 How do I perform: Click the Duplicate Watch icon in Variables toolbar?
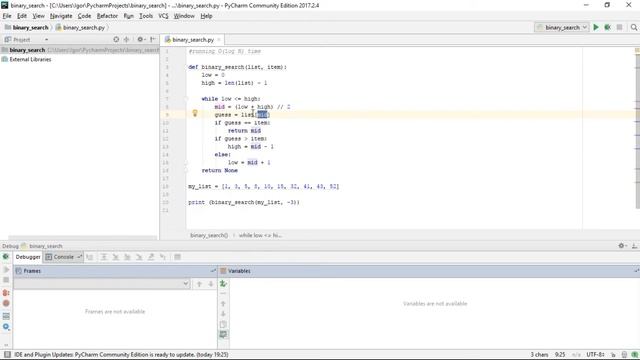click(x=223, y=324)
